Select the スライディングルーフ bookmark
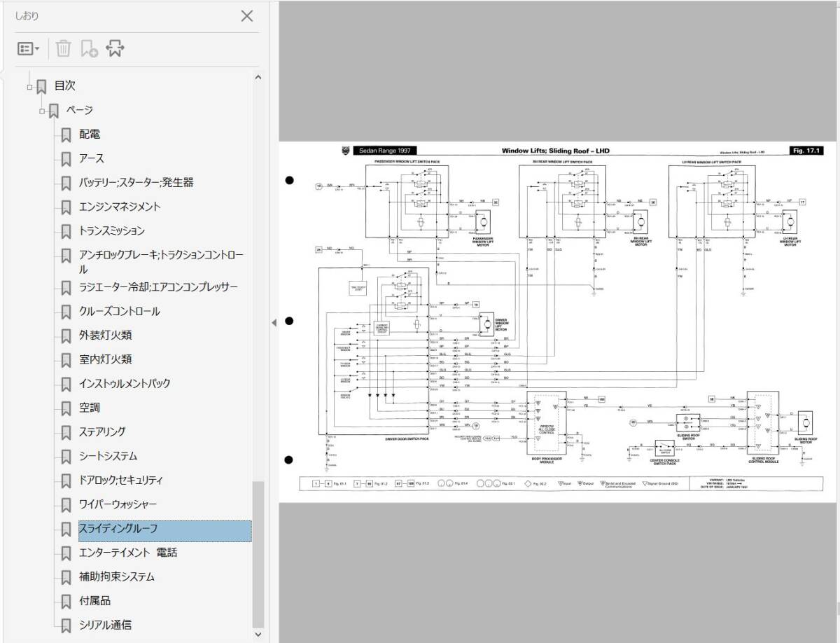The width and height of the screenshot is (840, 643). [x=118, y=529]
